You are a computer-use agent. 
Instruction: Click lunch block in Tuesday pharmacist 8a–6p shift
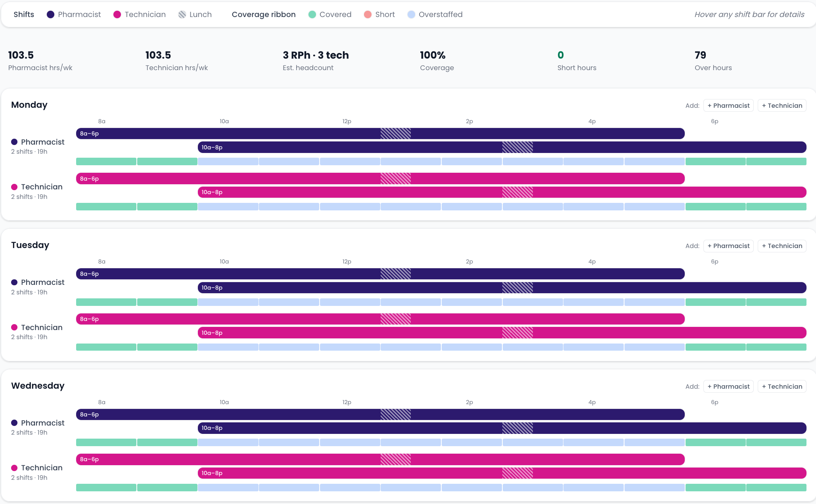(396, 274)
